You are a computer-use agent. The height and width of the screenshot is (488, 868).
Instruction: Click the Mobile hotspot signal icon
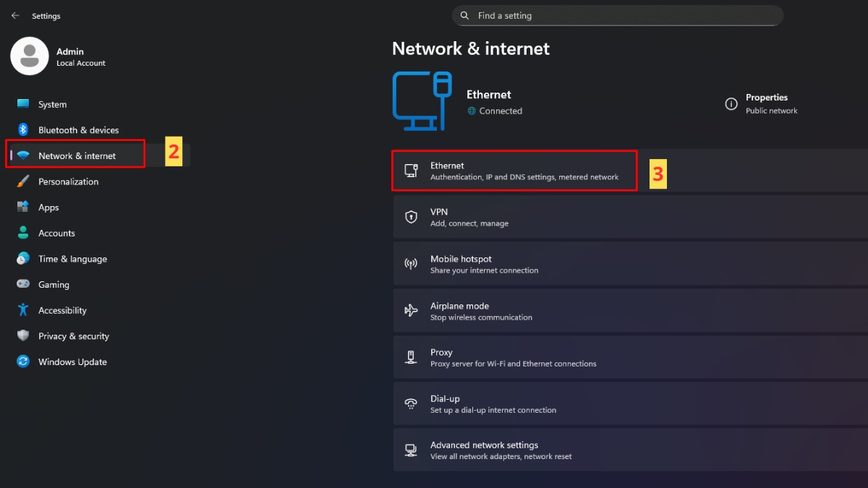412,263
